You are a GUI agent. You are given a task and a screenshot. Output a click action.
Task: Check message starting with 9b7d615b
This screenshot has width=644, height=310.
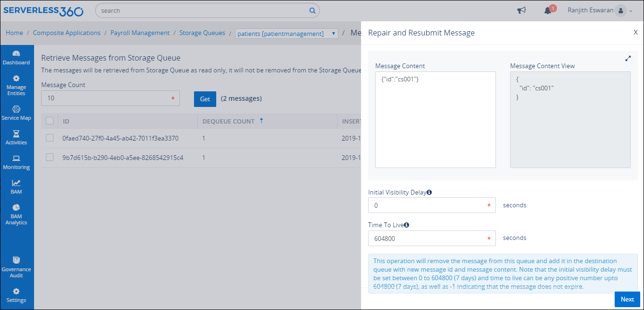49,157
